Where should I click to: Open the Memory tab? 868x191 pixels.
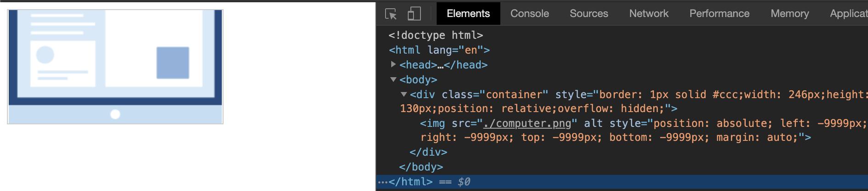789,14
